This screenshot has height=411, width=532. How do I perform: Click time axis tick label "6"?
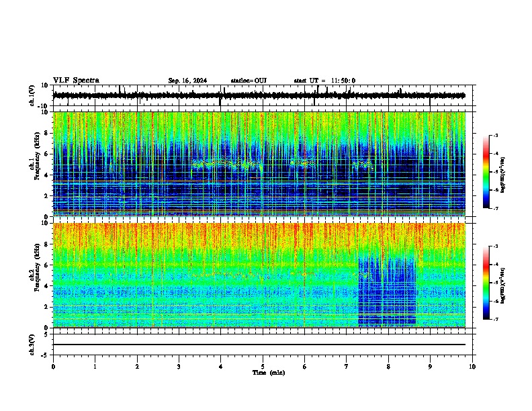point(304,367)
